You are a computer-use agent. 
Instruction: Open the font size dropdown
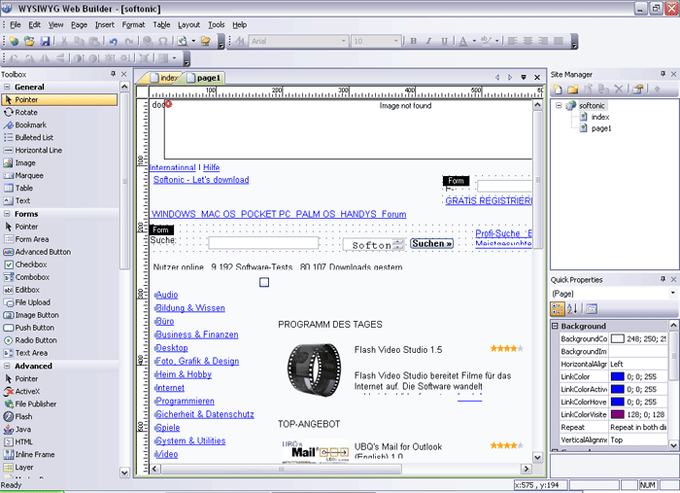pos(396,41)
